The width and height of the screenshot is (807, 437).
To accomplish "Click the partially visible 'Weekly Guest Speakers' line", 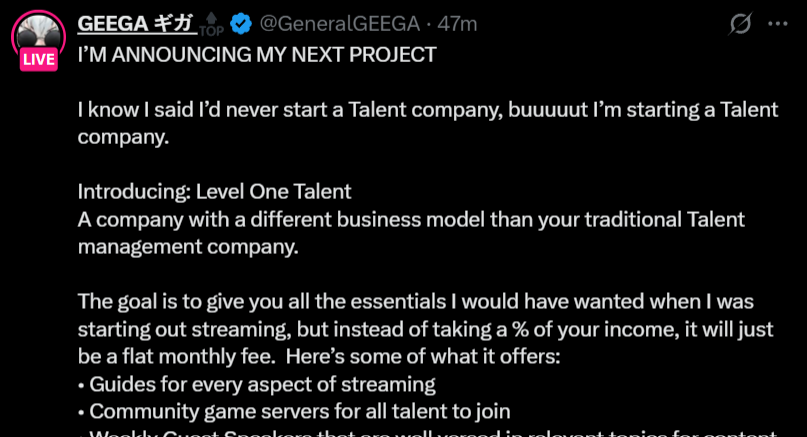I will pos(427,433).
